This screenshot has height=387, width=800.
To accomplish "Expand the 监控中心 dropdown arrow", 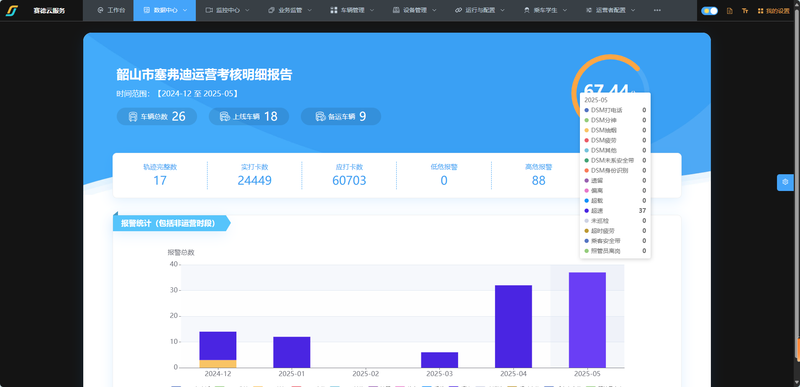I will 247,10.
